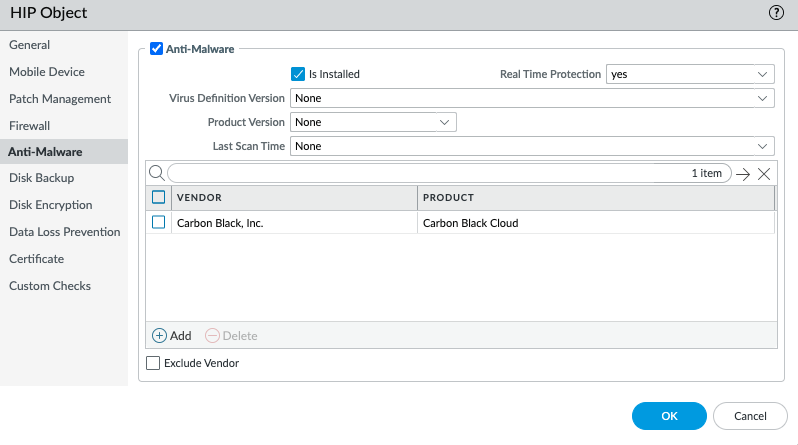The height and width of the screenshot is (445, 798).
Task: Click the Delete minus icon
Action: 212,336
